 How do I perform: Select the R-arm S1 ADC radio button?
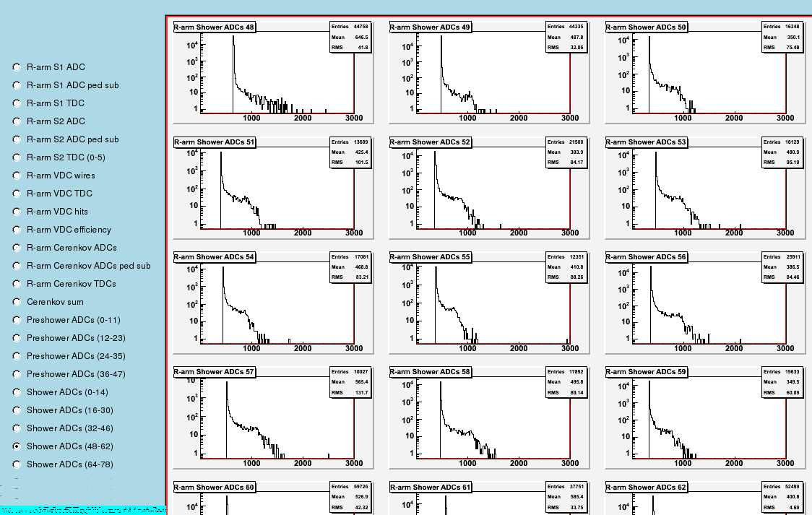coord(17,67)
